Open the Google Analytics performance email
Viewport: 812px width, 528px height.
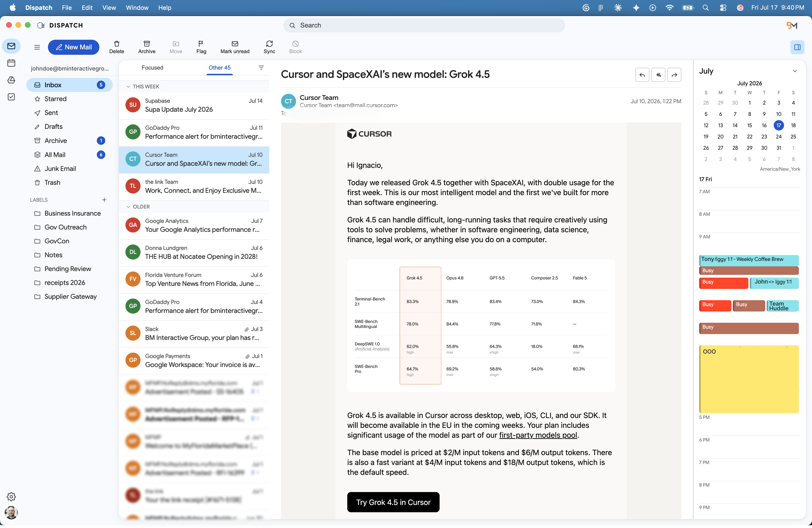(x=194, y=226)
